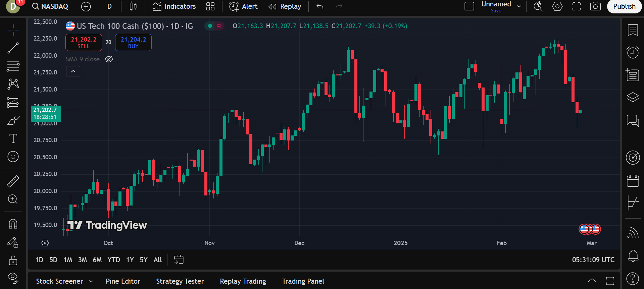Viewport: 644px width, 289px height.
Task: Open help center question icon
Action: [633, 278]
